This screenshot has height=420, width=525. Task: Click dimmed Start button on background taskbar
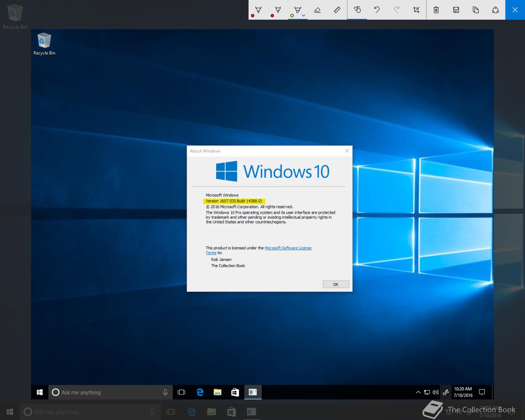pos(10,412)
